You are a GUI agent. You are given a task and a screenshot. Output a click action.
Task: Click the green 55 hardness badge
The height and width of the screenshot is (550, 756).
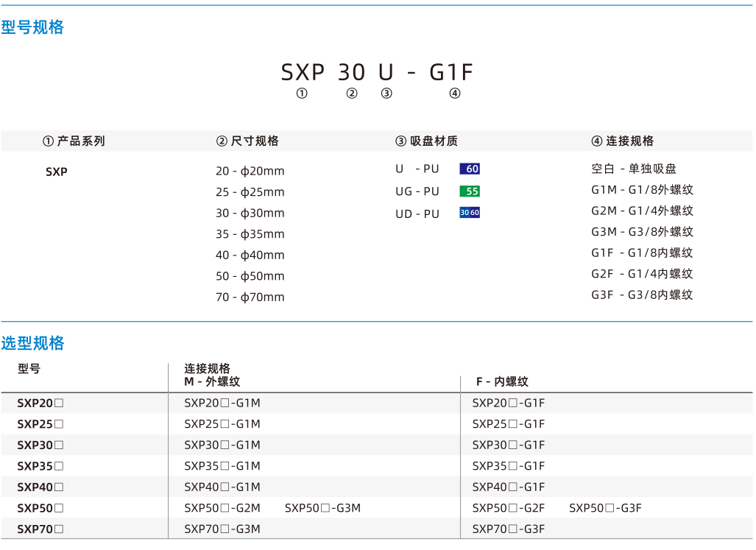[470, 191]
